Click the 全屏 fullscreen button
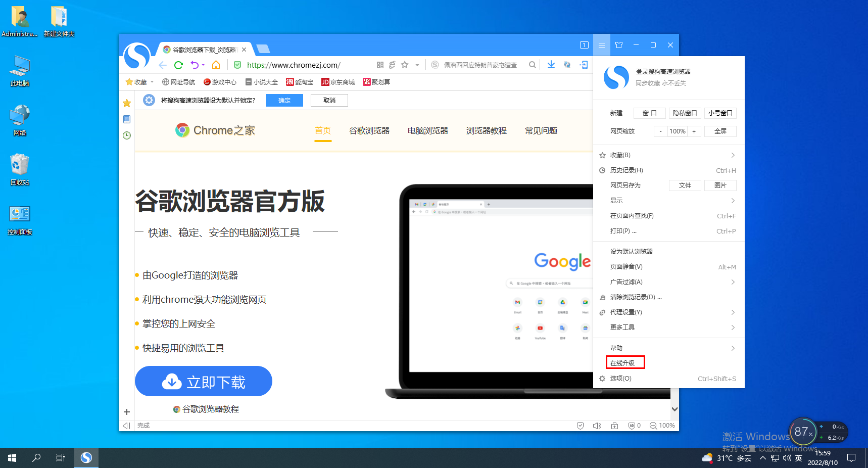Viewport: 868px width, 468px height. pos(720,131)
